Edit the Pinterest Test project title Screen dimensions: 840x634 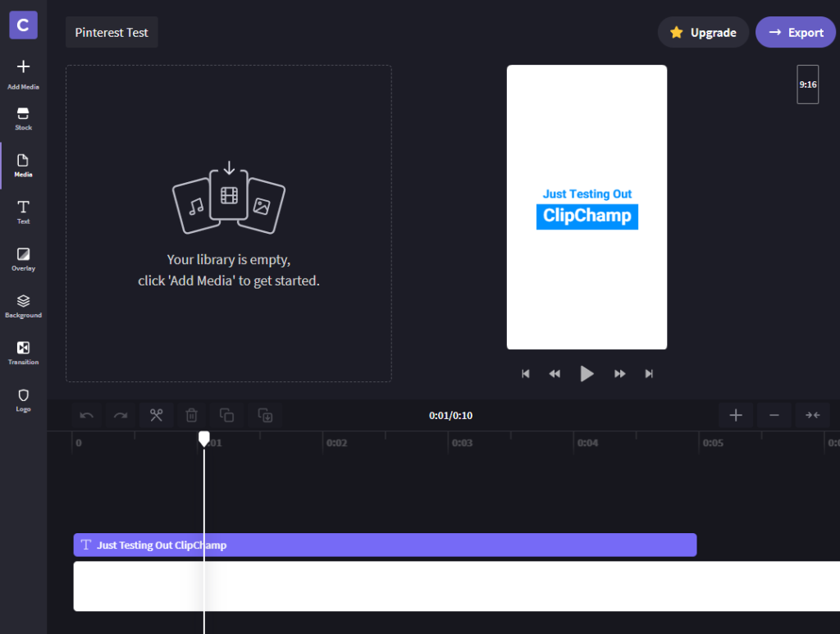(112, 32)
